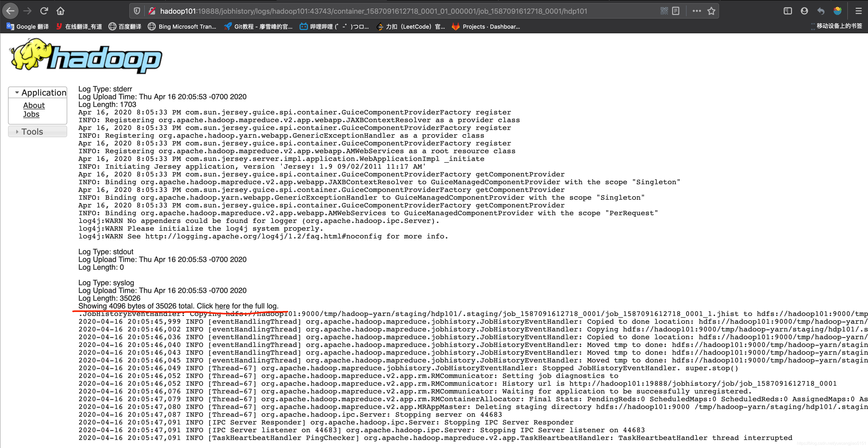Image resolution: width=868 pixels, height=448 pixels.
Task: Open page actions three-dot menu
Action: pos(697,11)
